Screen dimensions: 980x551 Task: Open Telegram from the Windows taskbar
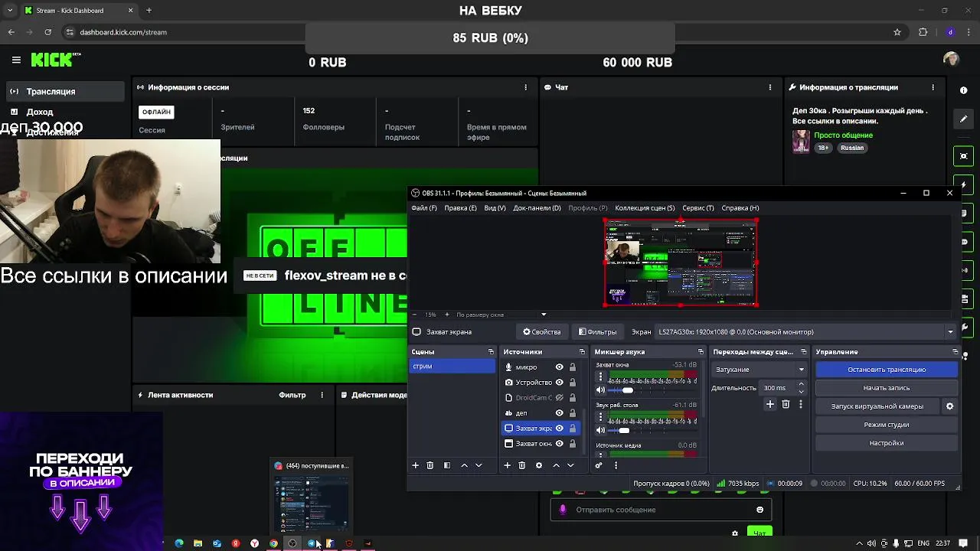click(312, 543)
